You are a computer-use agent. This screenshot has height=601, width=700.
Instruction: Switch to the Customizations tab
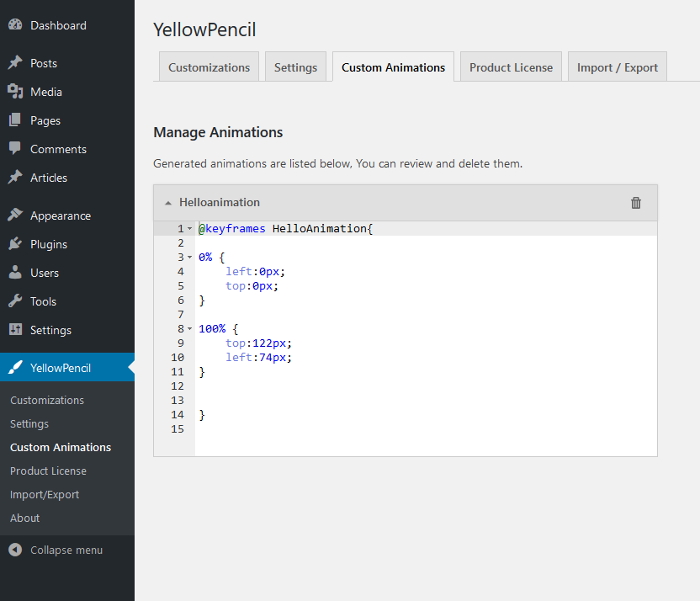[x=209, y=67]
